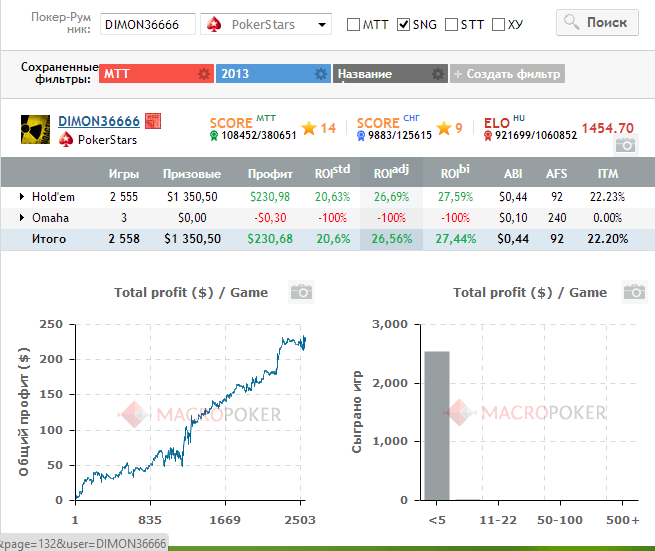Image resolution: width=655 pixels, height=551 pixels.
Task: Click the Hold'em games count 2 555
Action: tap(124, 197)
